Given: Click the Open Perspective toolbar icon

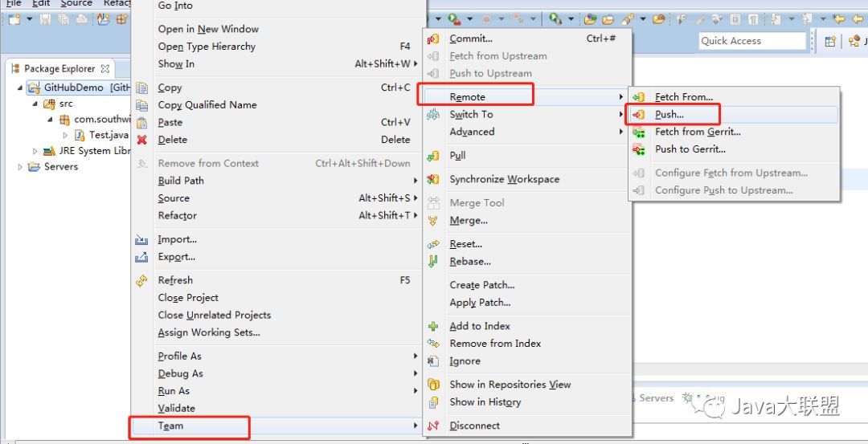Looking at the screenshot, I should (x=829, y=41).
